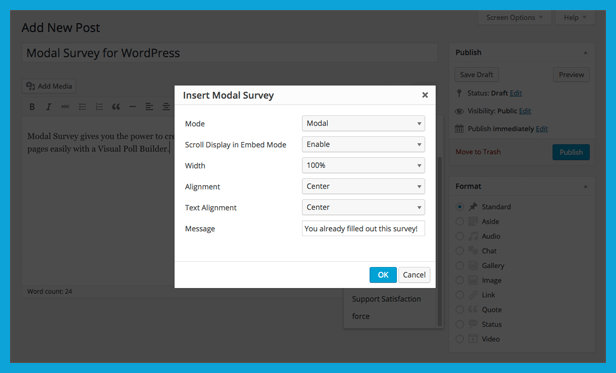Click the Aside format icon

point(473,221)
